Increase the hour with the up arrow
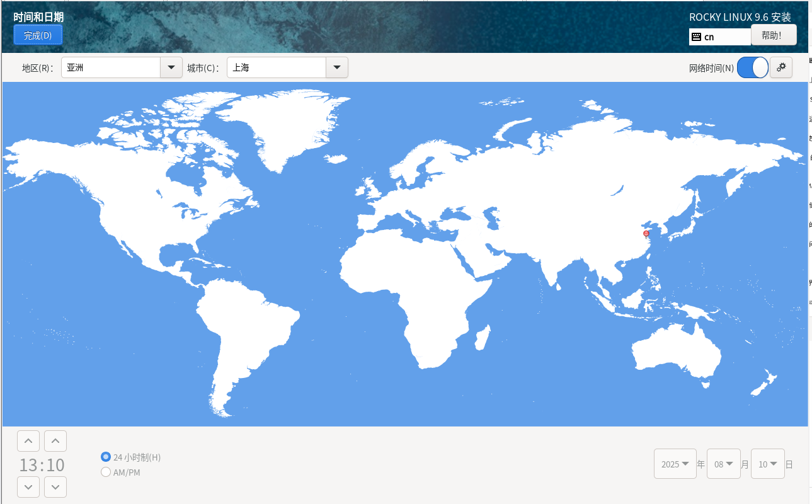Image resolution: width=812 pixels, height=504 pixels. click(x=28, y=441)
